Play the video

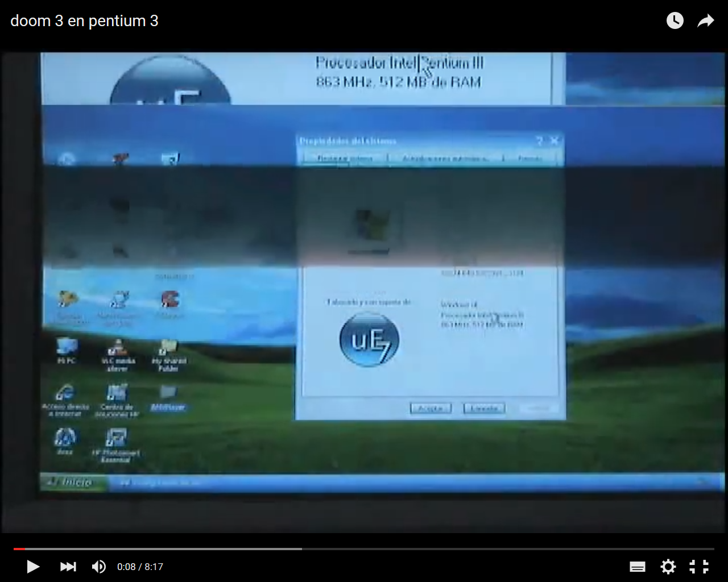pyautogui.click(x=33, y=567)
